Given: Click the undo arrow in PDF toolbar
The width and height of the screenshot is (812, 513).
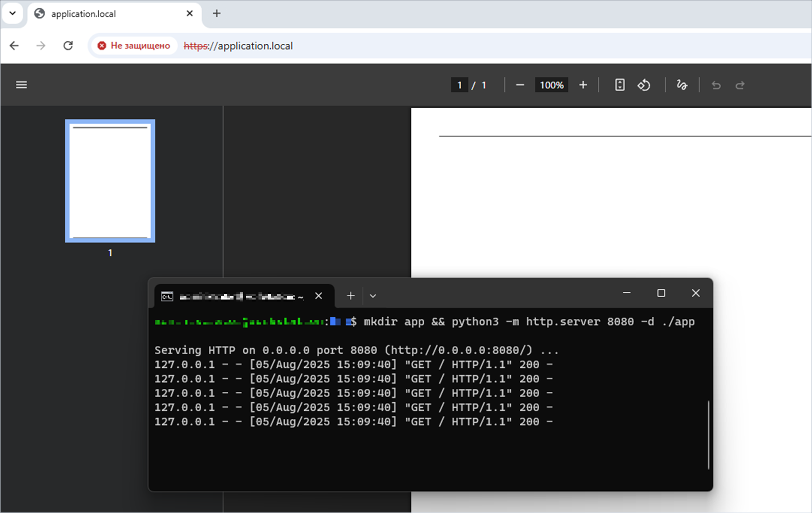Looking at the screenshot, I should [x=716, y=85].
